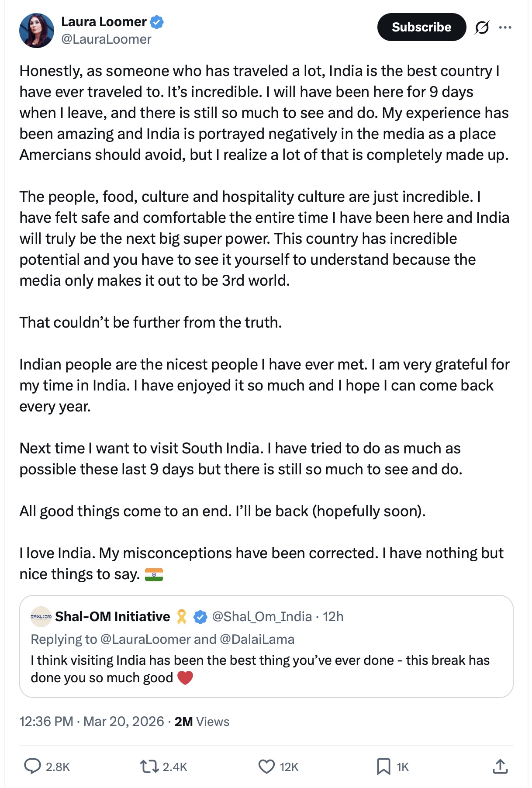Click the blue verified badge beside Laura Loomer

[157, 22]
